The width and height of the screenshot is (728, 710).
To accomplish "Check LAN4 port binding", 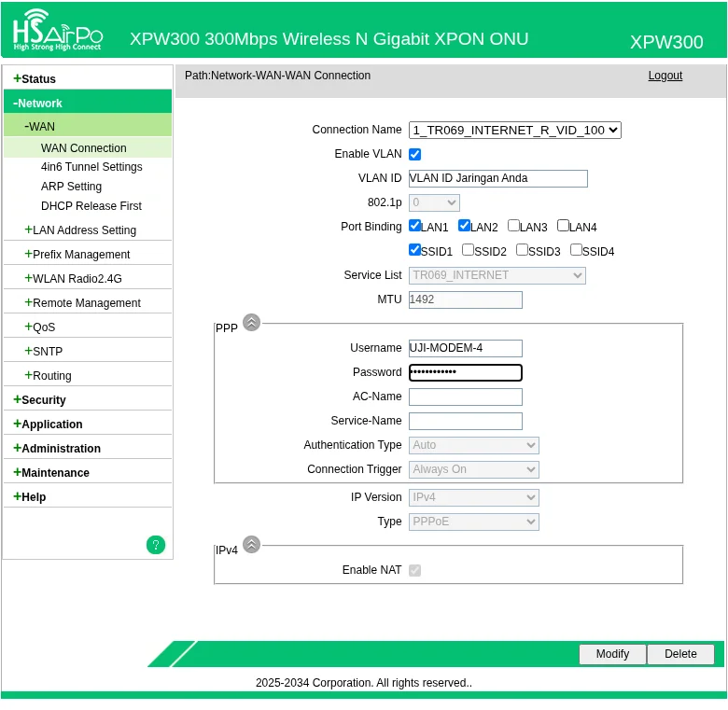I will (563, 226).
